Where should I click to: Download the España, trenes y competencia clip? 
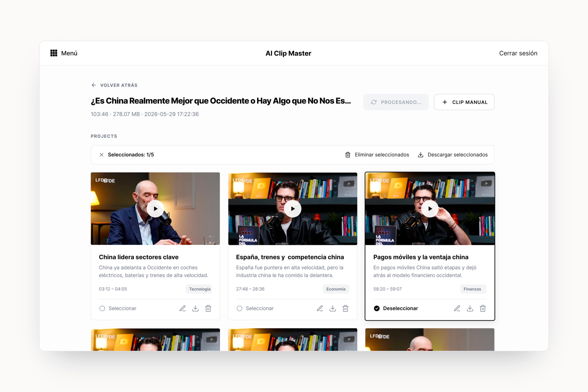pos(332,308)
